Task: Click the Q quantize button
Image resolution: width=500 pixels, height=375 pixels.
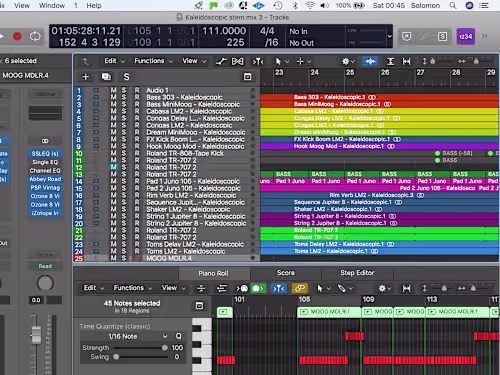Action: (x=179, y=336)
